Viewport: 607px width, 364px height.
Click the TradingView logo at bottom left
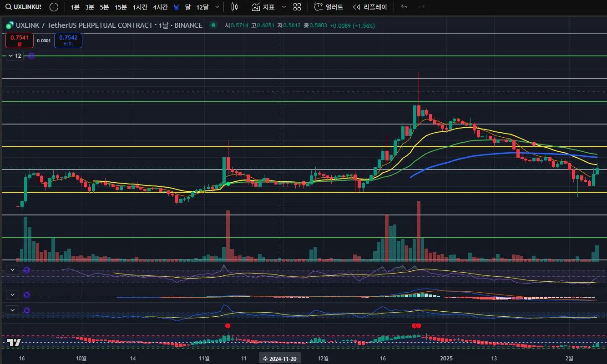click(x=14, y=343)
